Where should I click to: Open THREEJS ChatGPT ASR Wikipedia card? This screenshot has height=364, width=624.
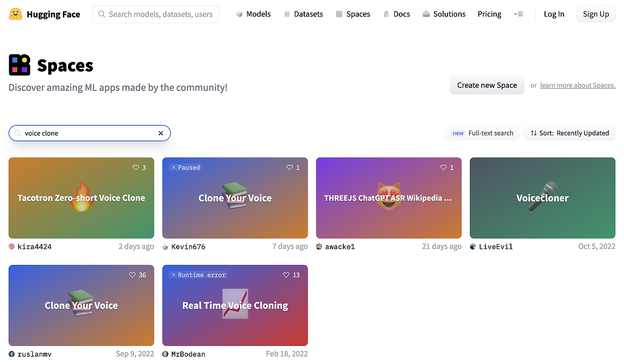[389, 198]
